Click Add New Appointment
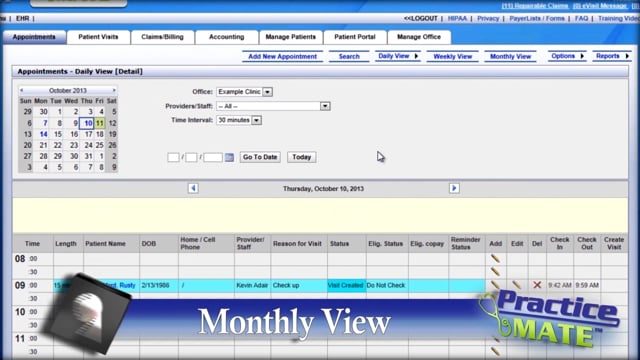Screen dimensions: 640x360 (282, 56)
